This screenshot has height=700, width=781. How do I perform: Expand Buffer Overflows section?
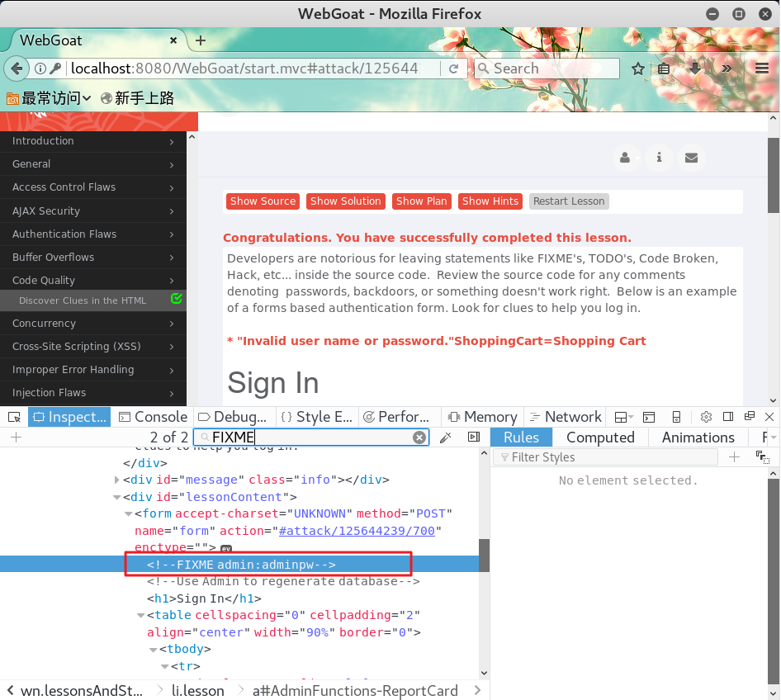[93, 257]
